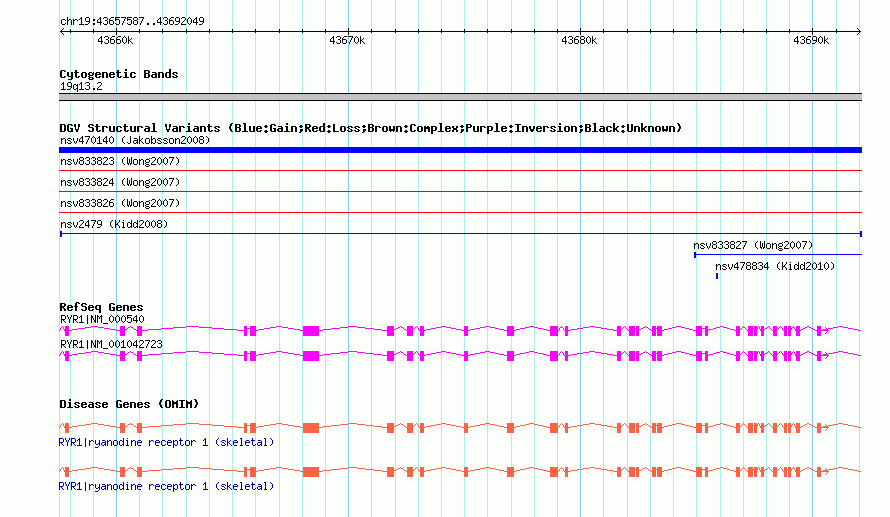Click the nsv478834 (Kidd2010) label
This screenshot has width=890, height=517.
coord(775,266)
